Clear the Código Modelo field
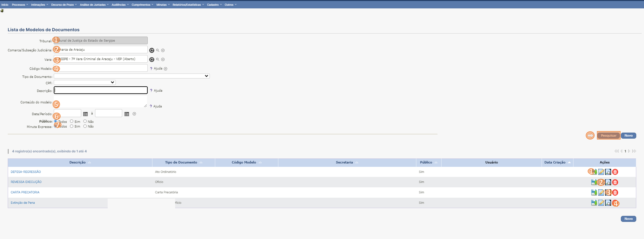 (165, 69)
